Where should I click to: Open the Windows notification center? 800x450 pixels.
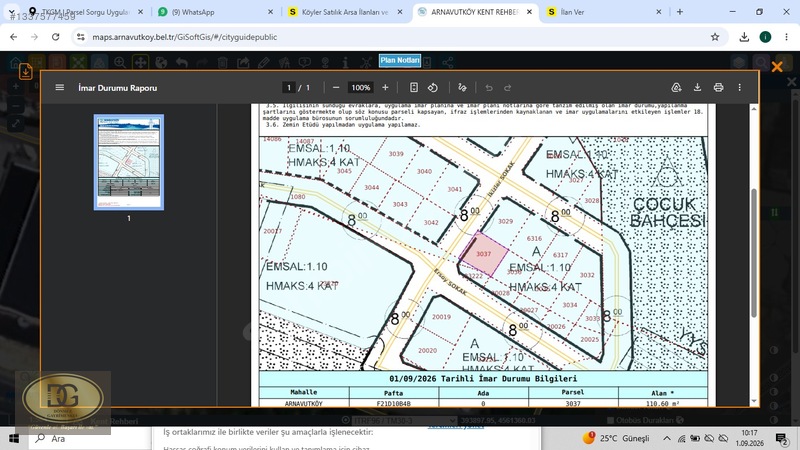point(781,438)
